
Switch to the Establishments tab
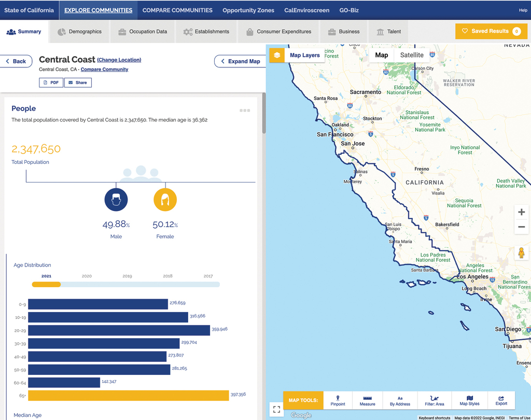[206, 32]
